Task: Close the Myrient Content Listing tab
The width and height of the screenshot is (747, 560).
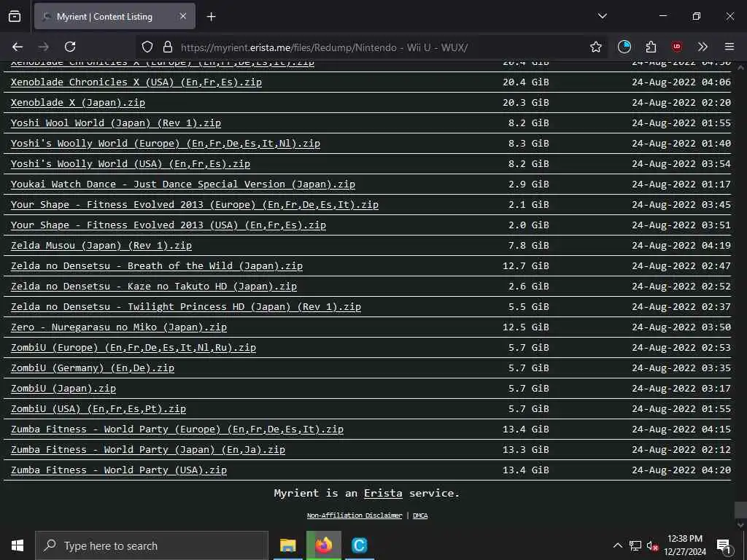Action: tap(182, 16)
